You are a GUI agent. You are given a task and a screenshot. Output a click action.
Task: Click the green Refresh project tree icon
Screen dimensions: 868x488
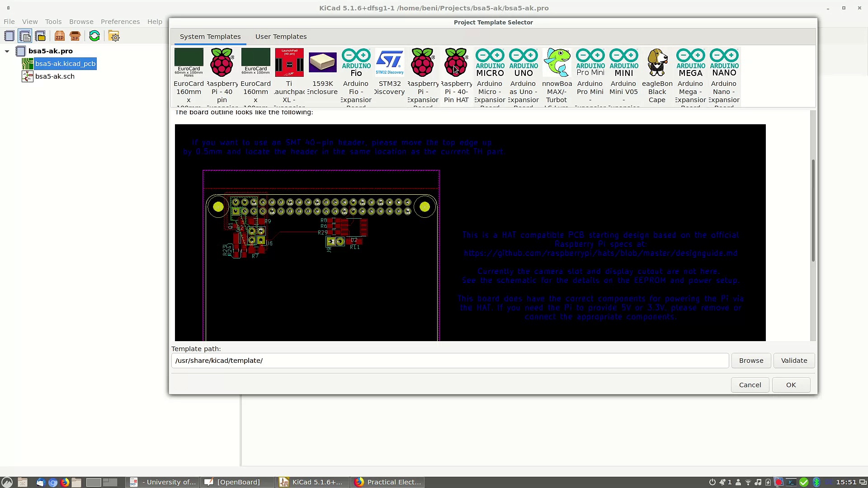click(x=94, y=36)
